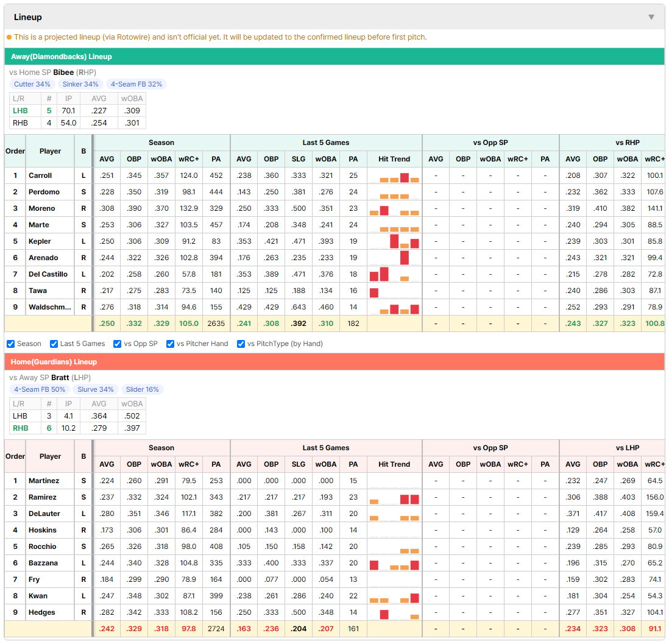
Task: Open Carroll's hit trend chart
Action: click(394, 176)
